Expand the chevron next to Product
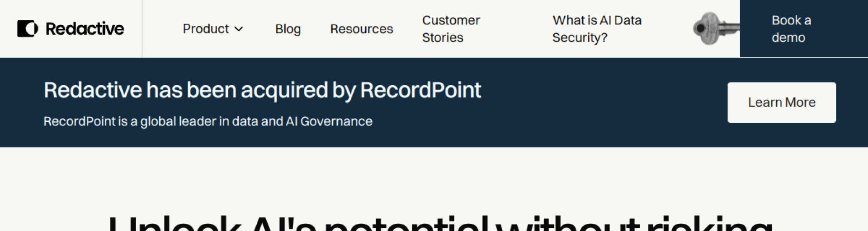This screenshot has width=868, height=231. (x=239, y=29)
